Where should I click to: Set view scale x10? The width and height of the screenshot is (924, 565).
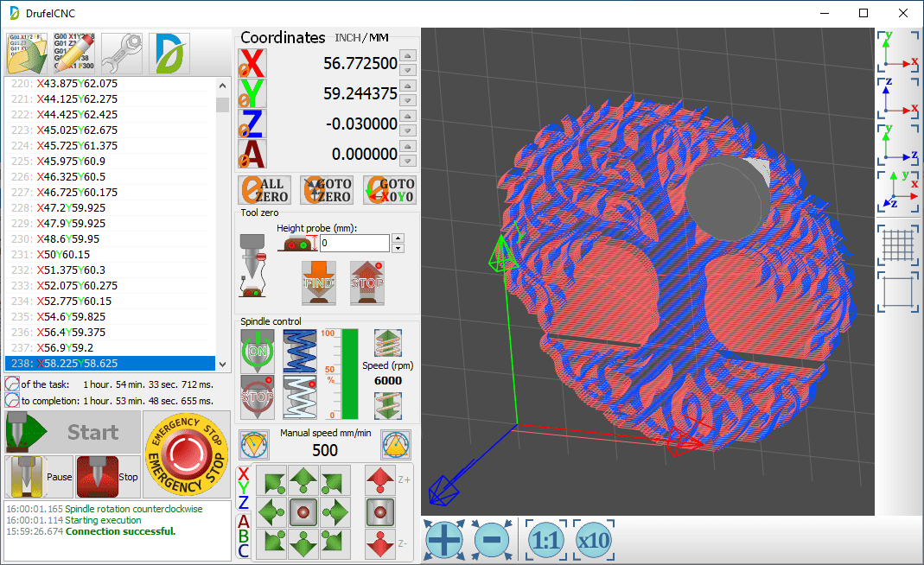594,540
